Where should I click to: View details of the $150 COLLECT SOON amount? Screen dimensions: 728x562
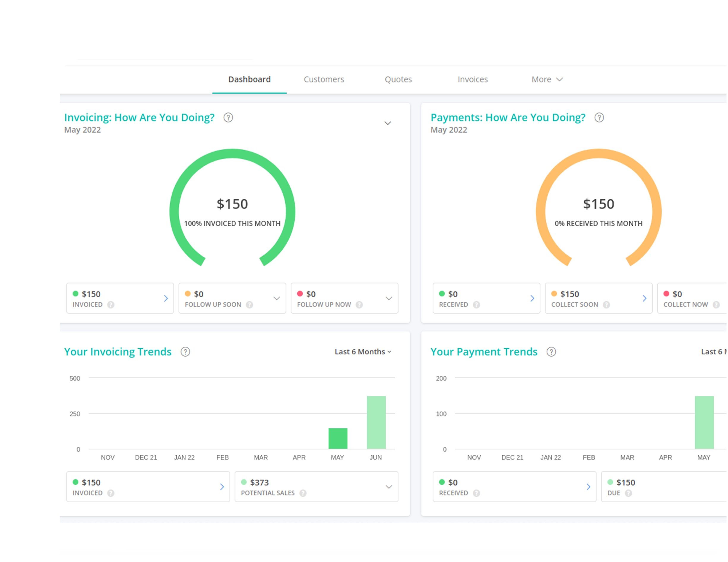pos(645,299)
